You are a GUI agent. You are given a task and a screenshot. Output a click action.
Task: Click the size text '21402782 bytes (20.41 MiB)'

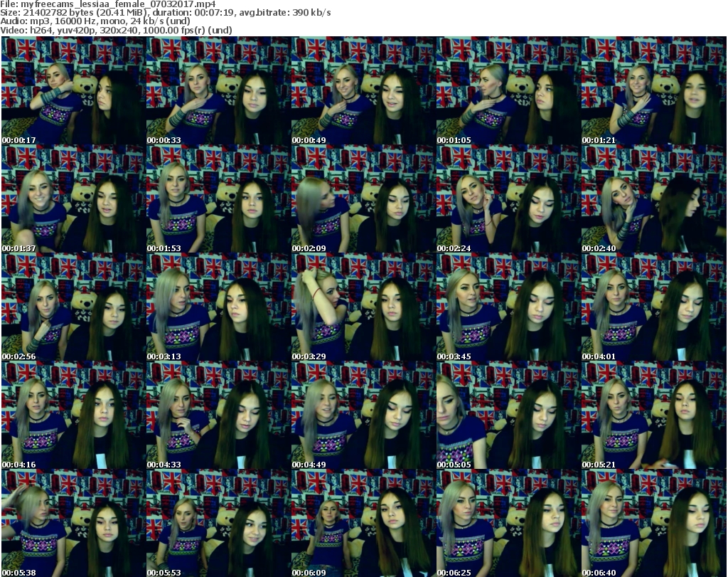click(x=85, y=13)
